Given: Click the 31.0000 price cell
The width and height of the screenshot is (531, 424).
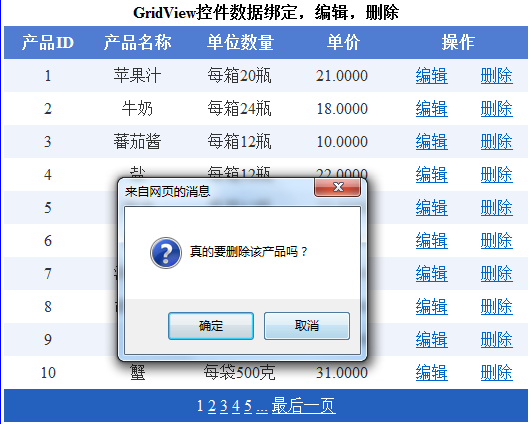Looking at the screenshot, I should [x=342, y=373].
